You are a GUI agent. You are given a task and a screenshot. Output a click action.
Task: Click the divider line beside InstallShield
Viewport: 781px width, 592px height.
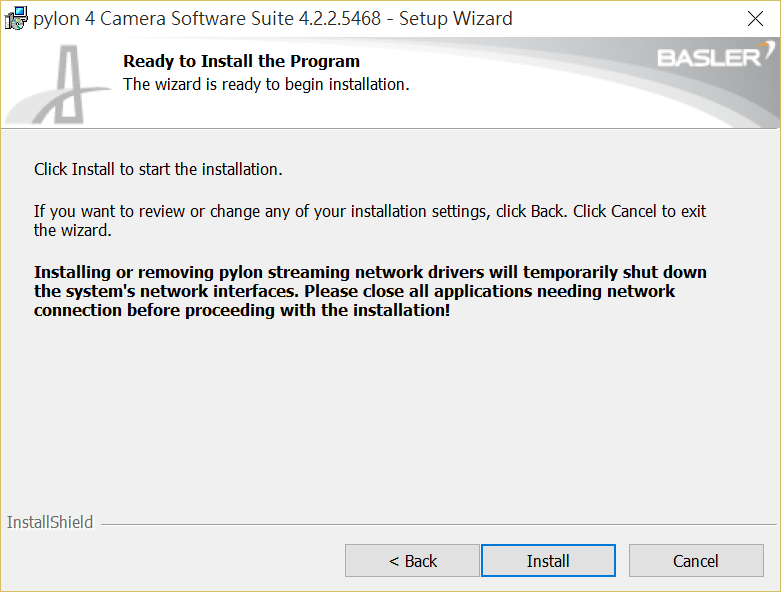pos(440,523)
